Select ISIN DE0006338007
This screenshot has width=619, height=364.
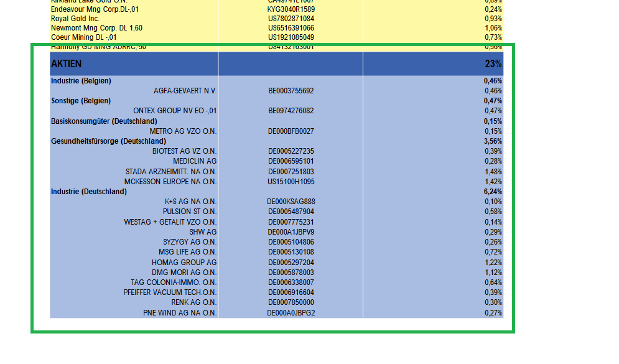coord(291,282)
